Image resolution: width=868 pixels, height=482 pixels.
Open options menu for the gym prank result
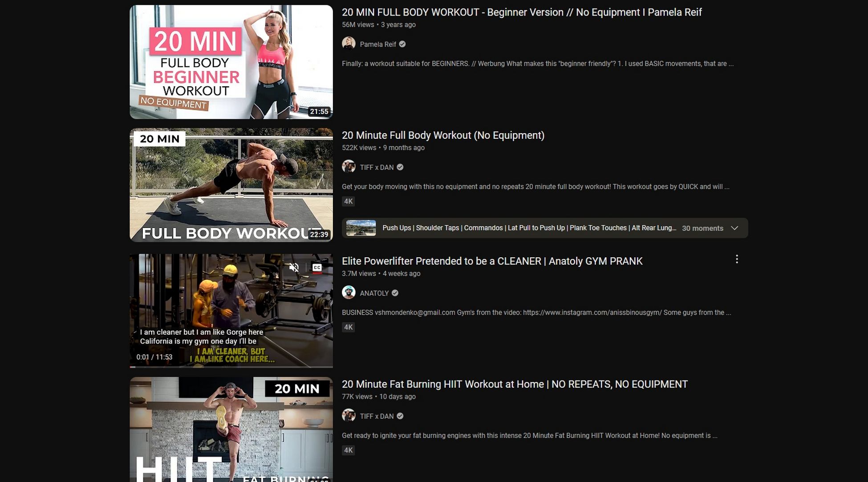tap(737, 259)
